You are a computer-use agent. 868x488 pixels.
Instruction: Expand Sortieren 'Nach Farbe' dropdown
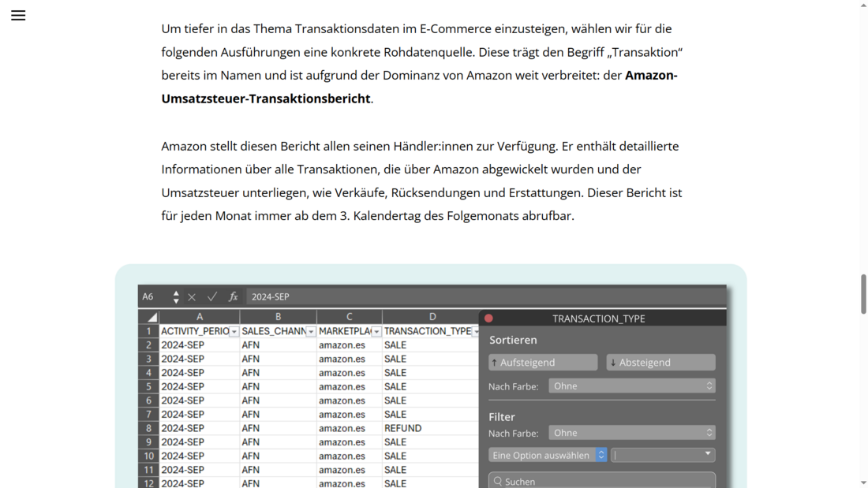(632, 386)
